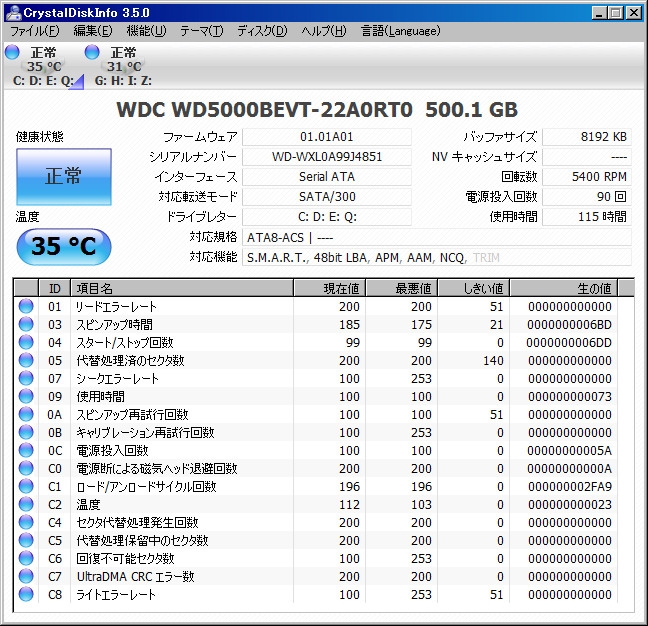Click the blue 正常 health status button
648x626 pixels.
[64, 177]
